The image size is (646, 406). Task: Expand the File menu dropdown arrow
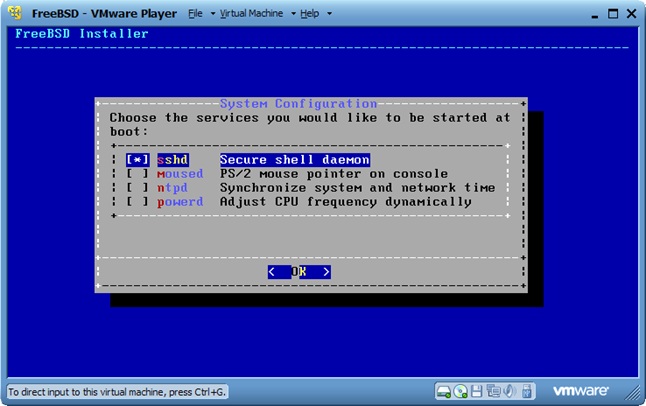pos(209,15)
